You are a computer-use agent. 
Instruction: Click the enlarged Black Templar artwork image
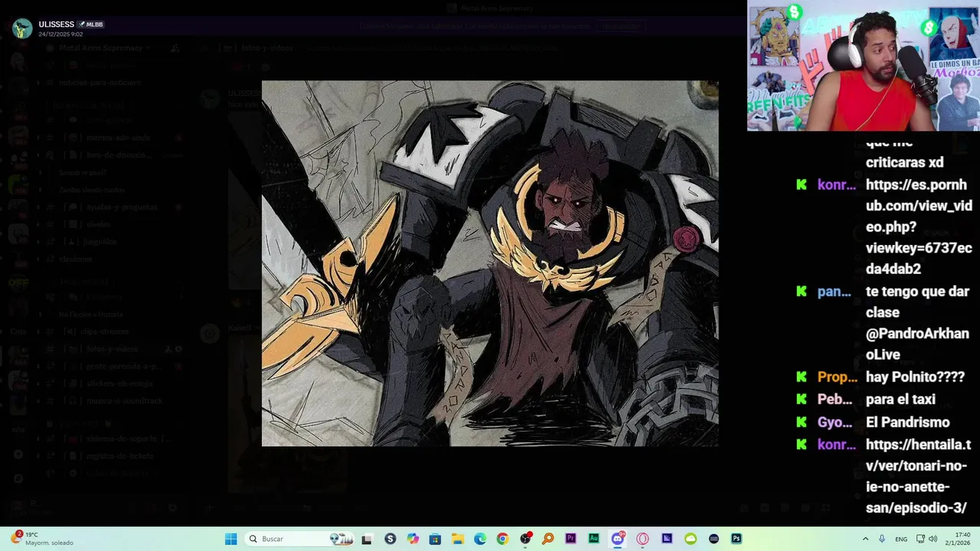pyautogui.click(x=490, y=263)
